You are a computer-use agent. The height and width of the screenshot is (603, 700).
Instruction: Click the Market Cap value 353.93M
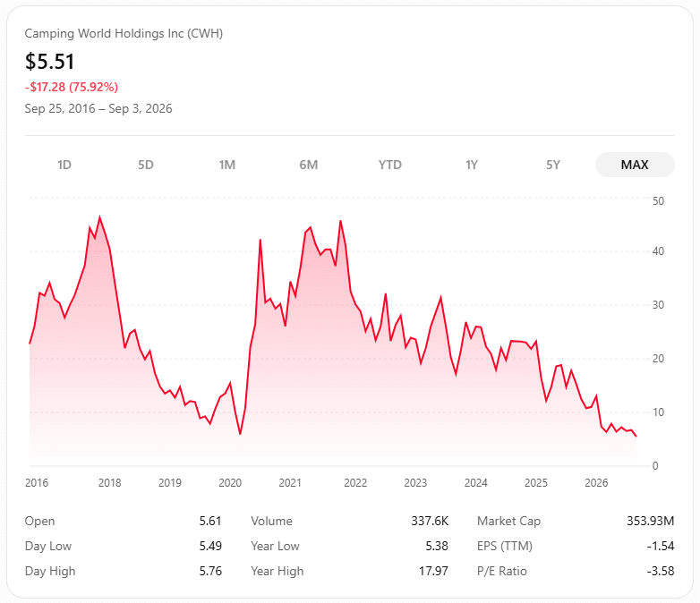coord(651,521)
